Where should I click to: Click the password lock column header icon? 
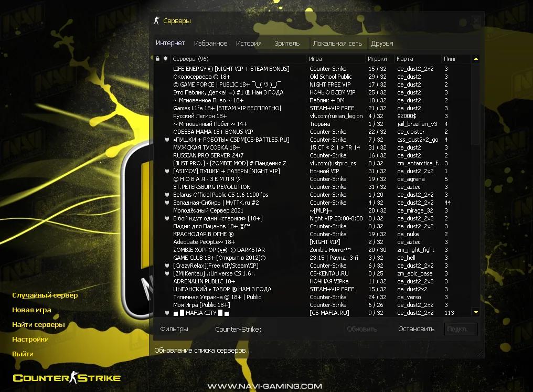tap(157, 59)
